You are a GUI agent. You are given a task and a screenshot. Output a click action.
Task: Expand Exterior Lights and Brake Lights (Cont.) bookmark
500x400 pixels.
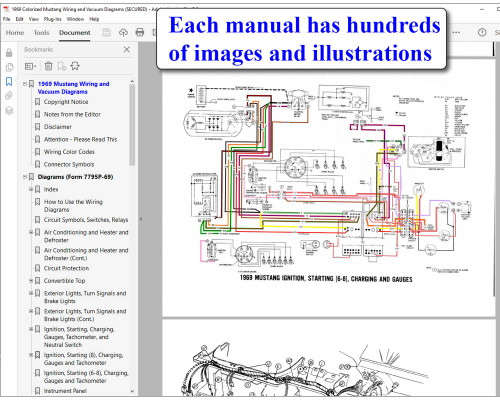31,311
